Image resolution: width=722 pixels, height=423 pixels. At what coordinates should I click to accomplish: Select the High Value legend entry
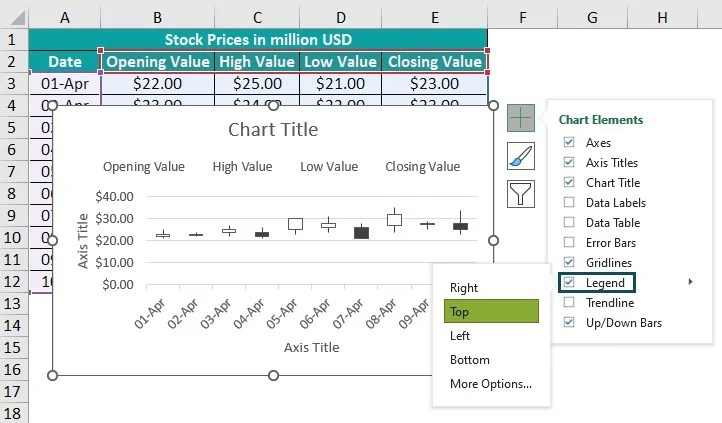(x=242, y=167)
